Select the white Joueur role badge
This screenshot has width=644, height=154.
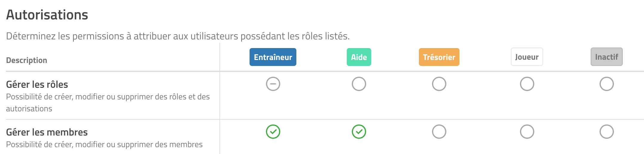click(x=527, y=57)
